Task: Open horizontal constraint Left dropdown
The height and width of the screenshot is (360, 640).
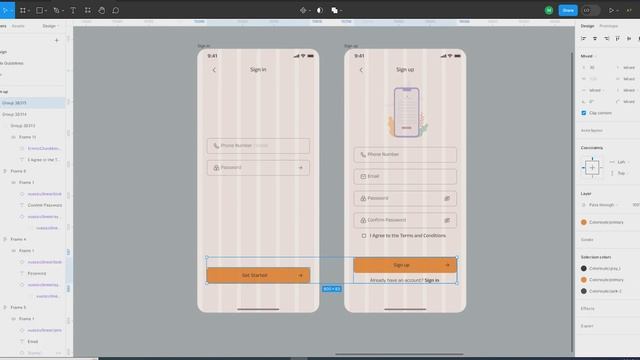Action: 621,162
